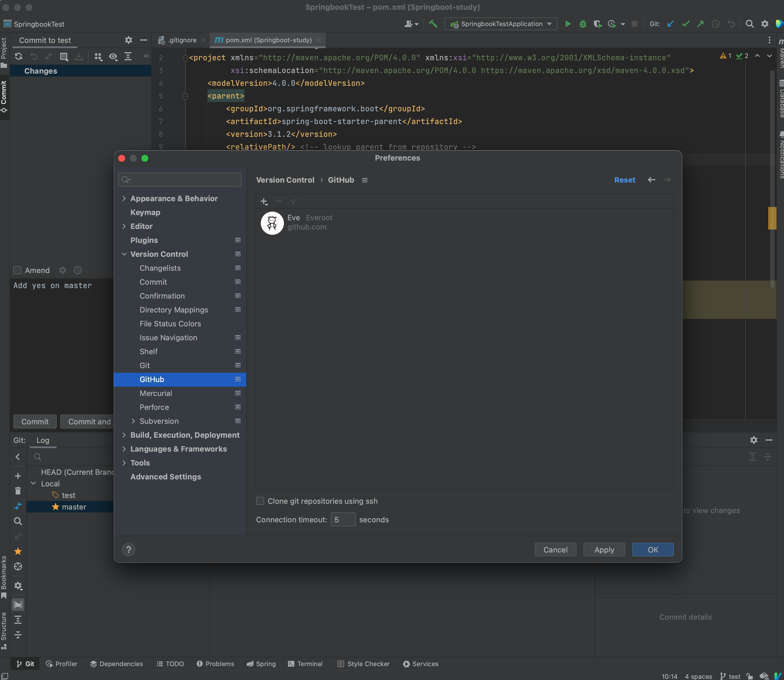Click the Refresh changes icon in Commit panel
Viewport: 784px width, 680px height.
[x=19, y=57]
